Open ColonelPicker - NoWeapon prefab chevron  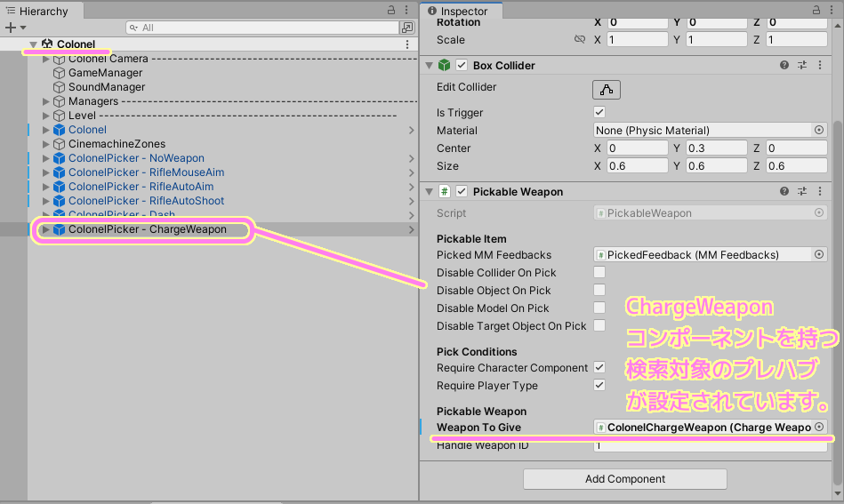(x=411, y=159)
